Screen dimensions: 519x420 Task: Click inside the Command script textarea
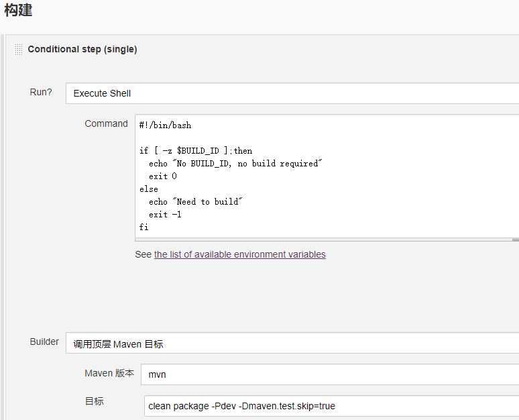(327, 178)
